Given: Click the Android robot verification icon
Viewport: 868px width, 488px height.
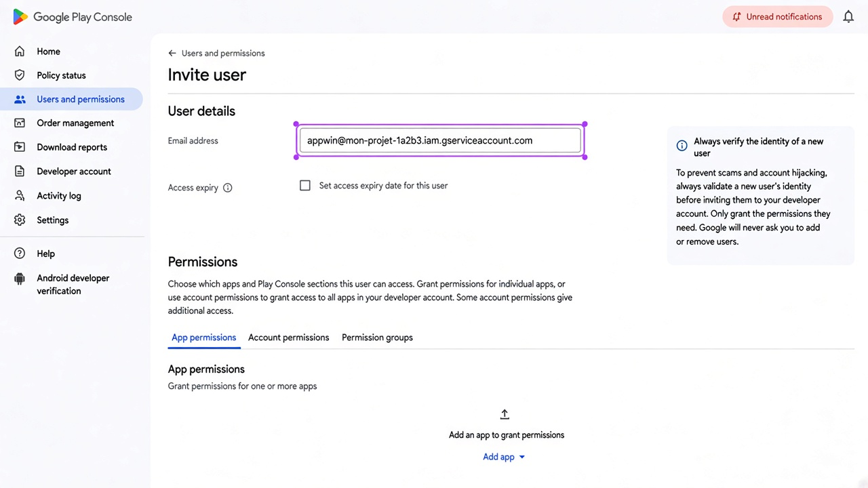Looking at the screenshot, I should click(20, 279).
